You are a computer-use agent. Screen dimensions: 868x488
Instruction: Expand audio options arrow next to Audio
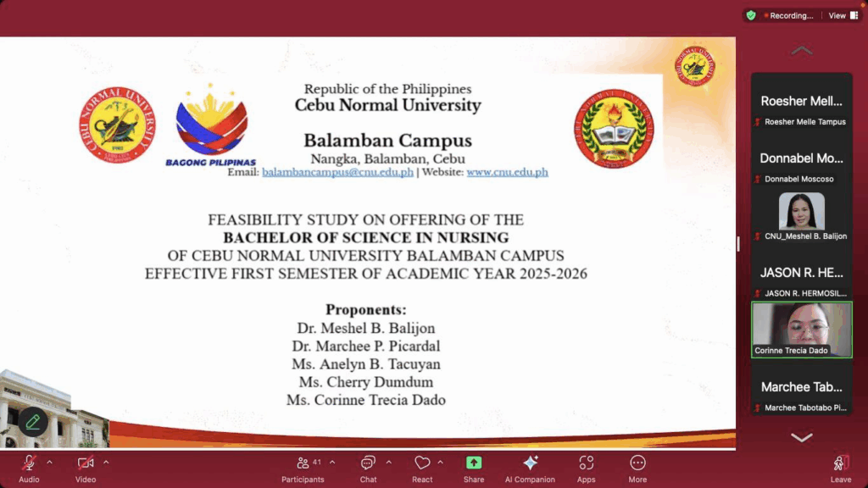tap(50, 462)
